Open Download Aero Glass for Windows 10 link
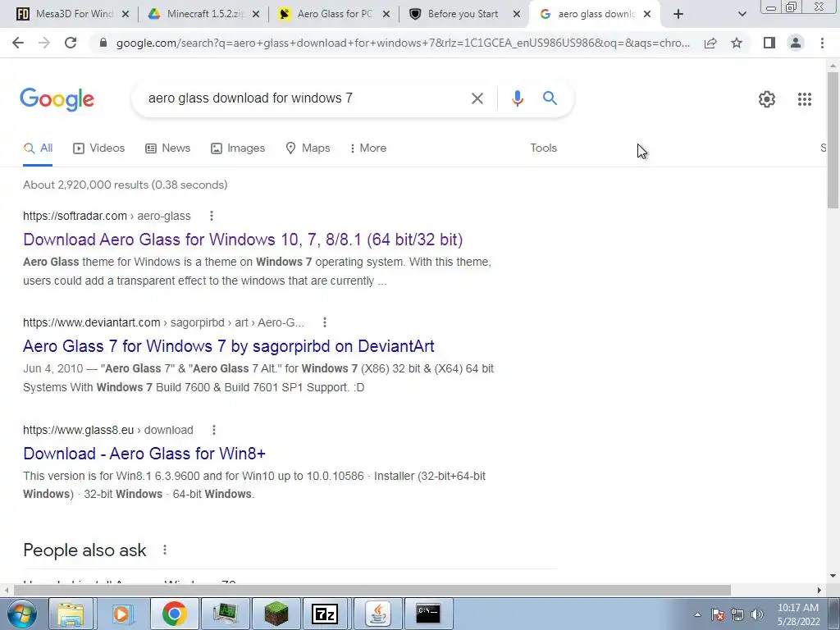The height and width of the screenshot is (630, 840). pyautogui.click(x=243, y=240)
